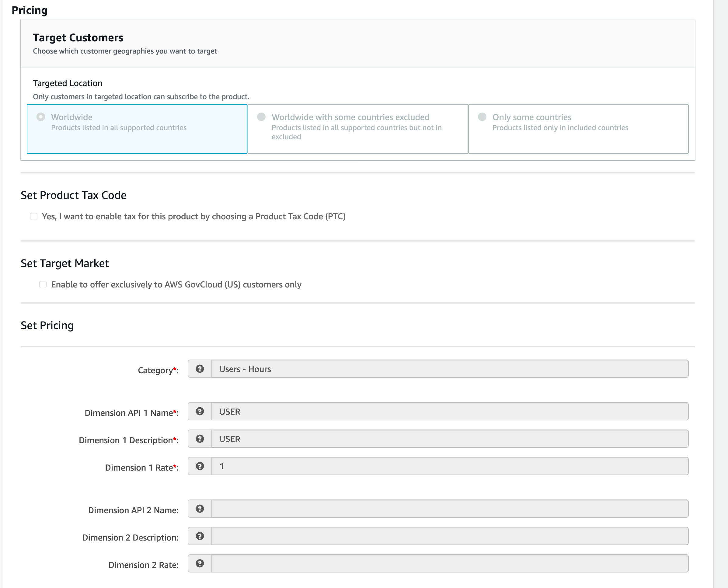The image size is (728, 588).
Task: Open the Category Users - Hours field
Action: tap(450, 369)
